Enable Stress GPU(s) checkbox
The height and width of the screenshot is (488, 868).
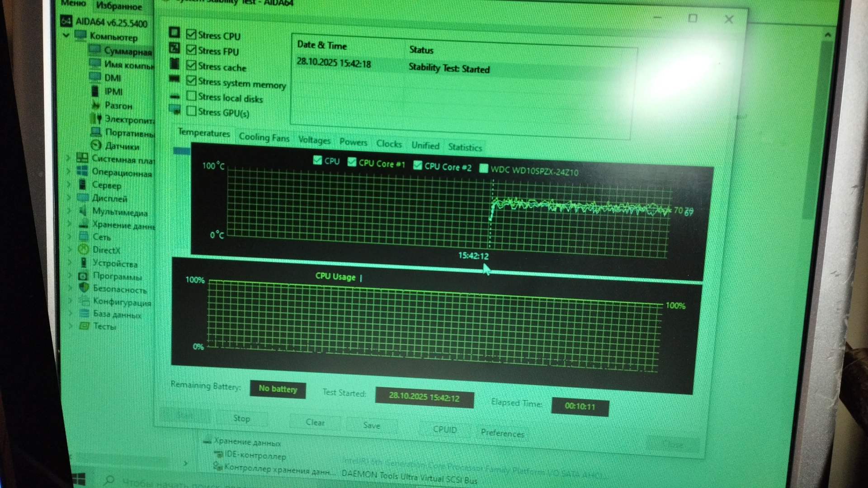pyautogui.click(x=191, y=111)
